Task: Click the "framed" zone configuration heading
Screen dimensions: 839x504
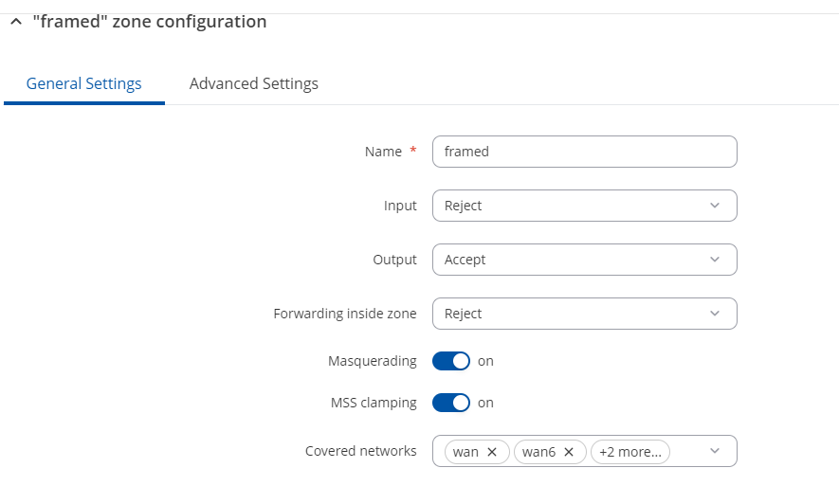Action: pyautogui.click(x=149, y=22)
